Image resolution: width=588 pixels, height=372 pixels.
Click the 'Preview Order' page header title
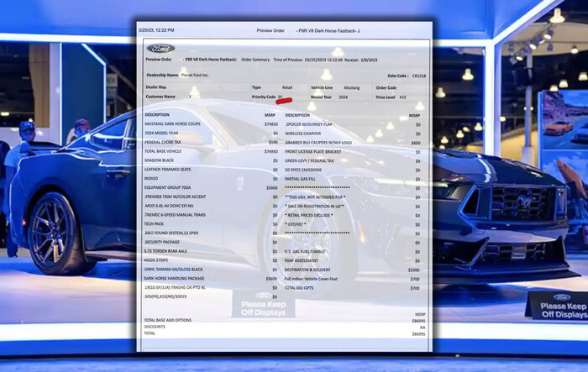point(270,30)
